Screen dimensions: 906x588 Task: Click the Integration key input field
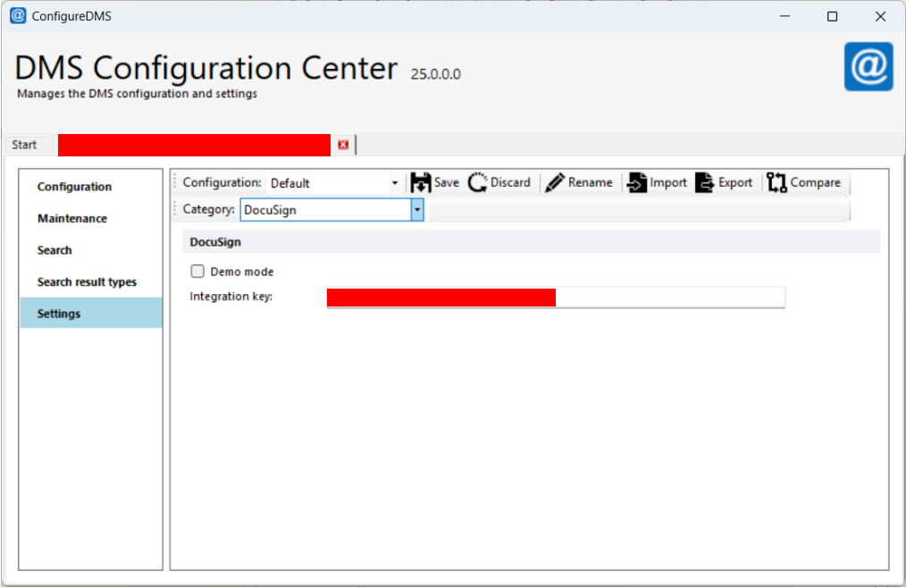coord(668,297)
